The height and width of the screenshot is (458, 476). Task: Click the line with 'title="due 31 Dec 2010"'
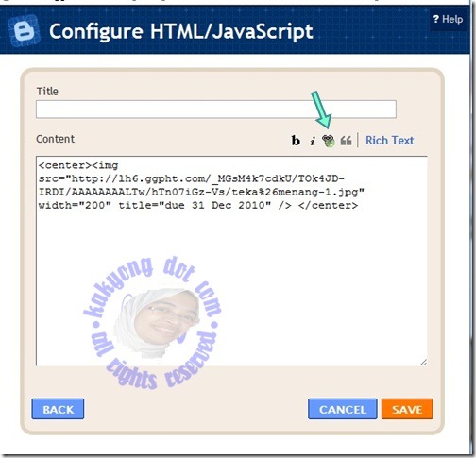[198, 206]
